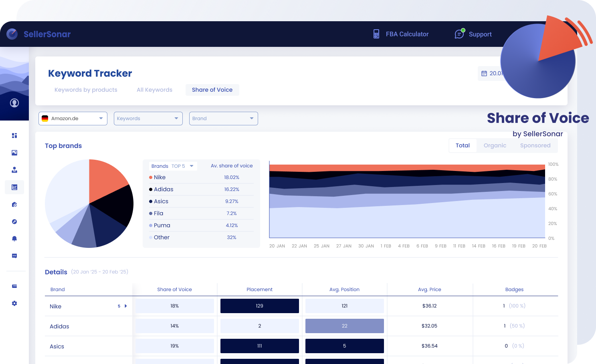Click the calendar date range icon
This screenshot has height=364, width=596.
coord(484,73)
